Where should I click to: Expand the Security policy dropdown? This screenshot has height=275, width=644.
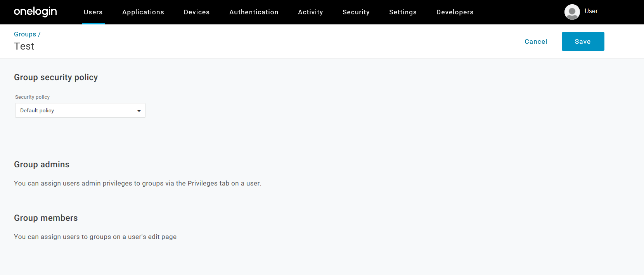pos(80,110)
